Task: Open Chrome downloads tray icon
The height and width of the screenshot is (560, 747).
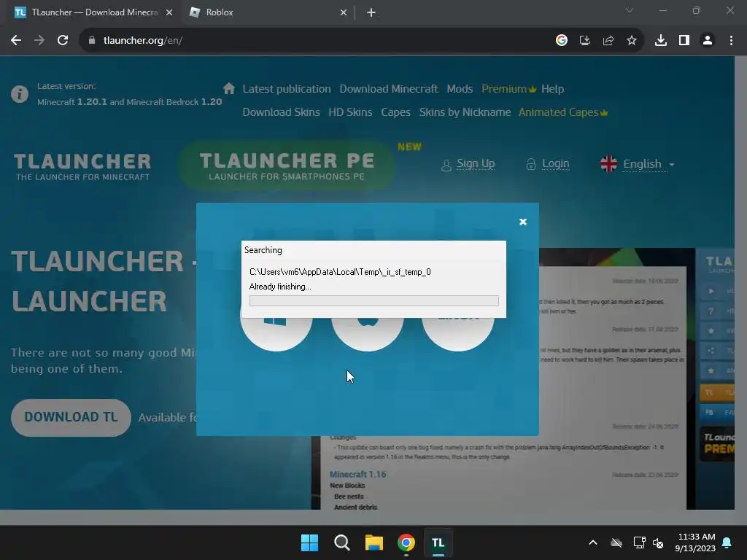Action: (661, 41)
